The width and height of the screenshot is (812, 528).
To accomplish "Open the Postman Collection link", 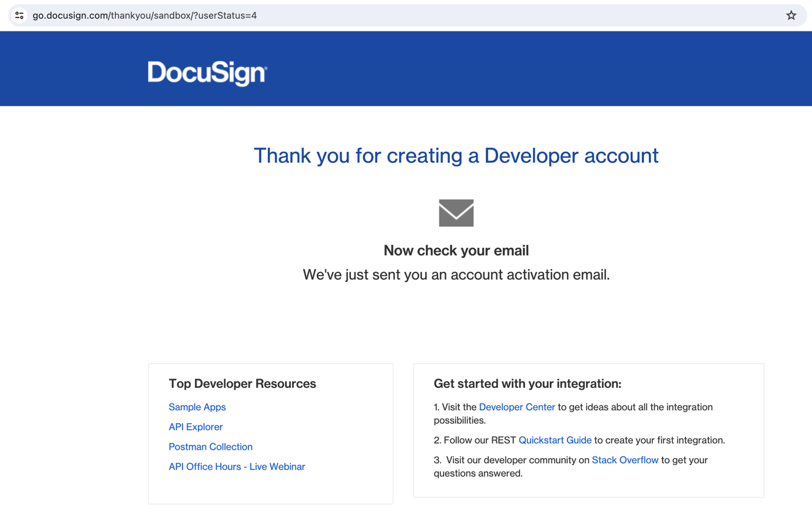I will 210,447.
